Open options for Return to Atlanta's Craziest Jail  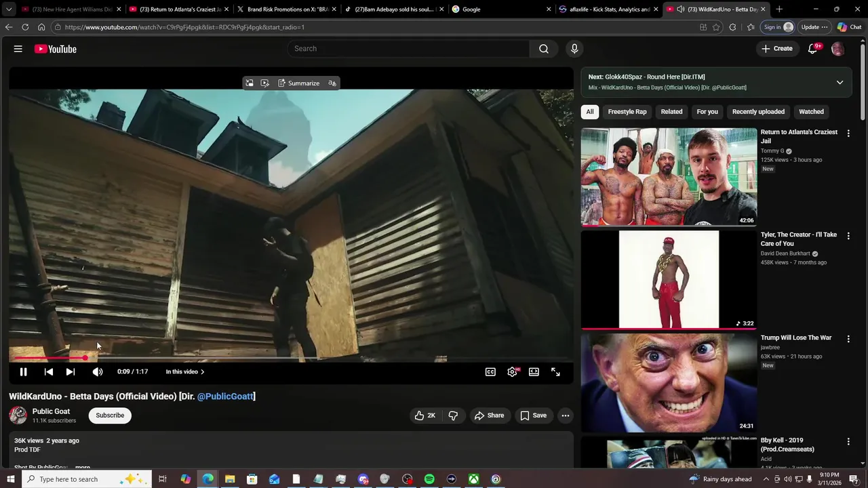coord(848,134)
